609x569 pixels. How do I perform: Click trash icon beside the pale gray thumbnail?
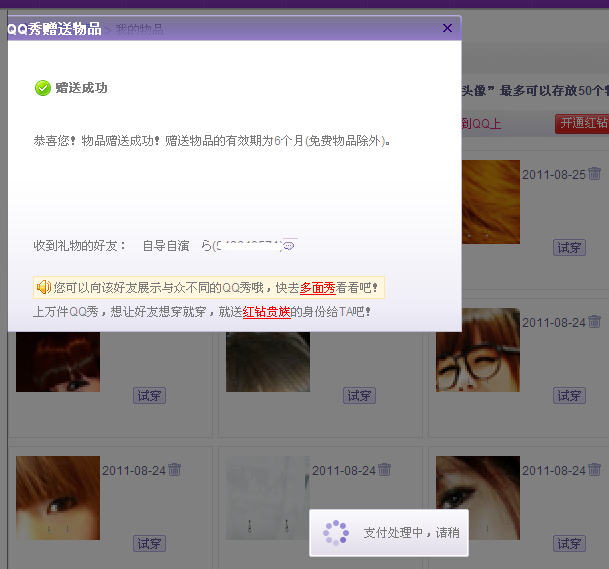385,469
